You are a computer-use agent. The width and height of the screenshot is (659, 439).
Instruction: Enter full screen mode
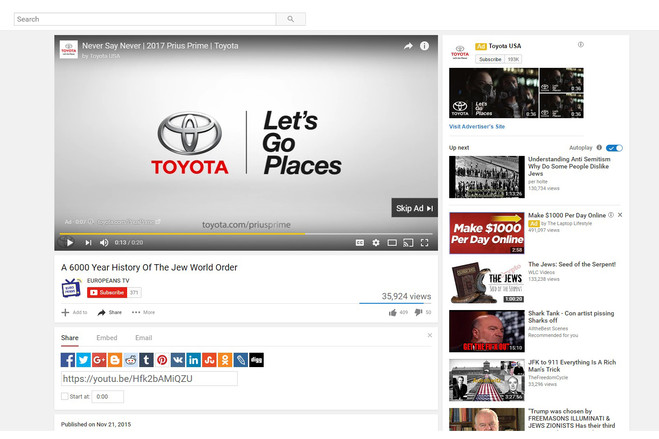point(424,242)
